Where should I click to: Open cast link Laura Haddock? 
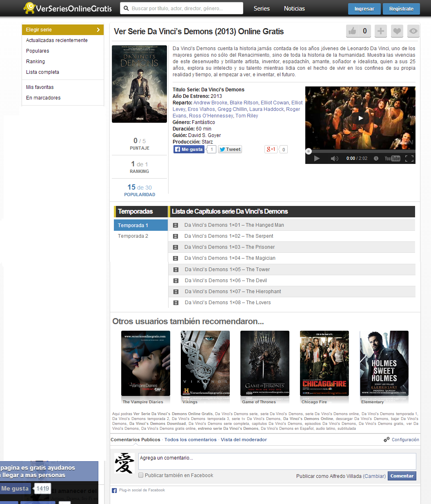pos(267,109)
